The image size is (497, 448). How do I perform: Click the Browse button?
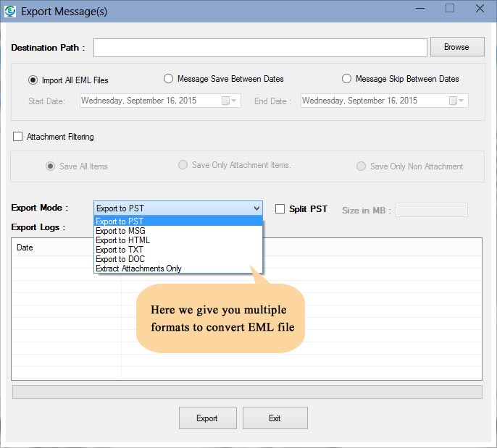456,47
